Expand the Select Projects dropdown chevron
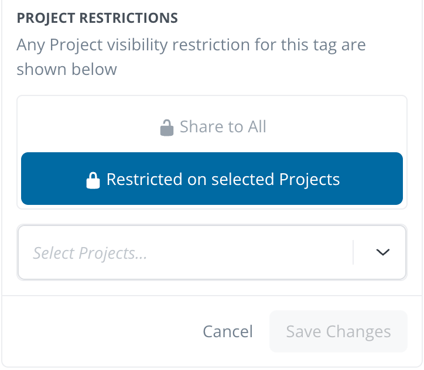 383,252
